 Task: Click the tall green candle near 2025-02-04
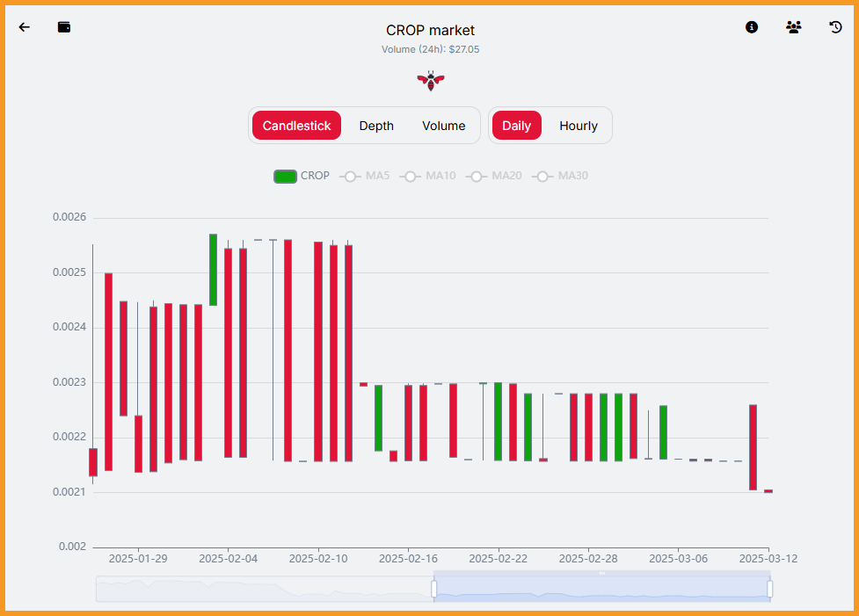213,270
